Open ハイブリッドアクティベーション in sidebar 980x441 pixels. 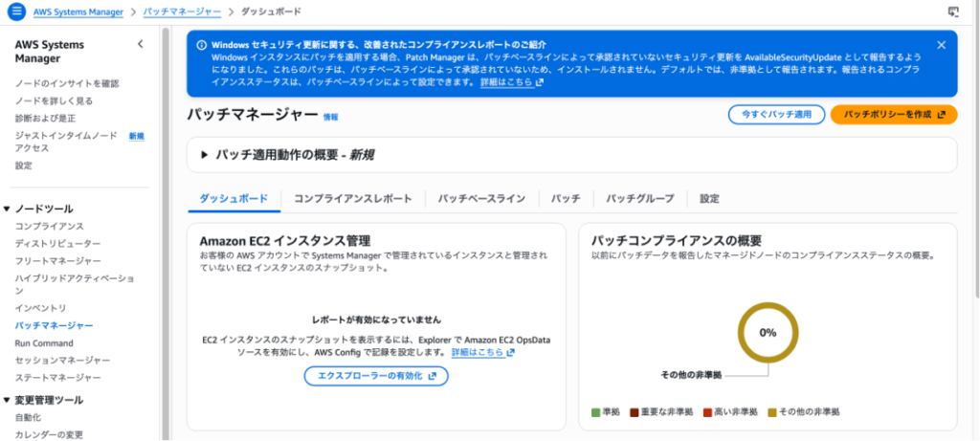[x=75, y=284]
